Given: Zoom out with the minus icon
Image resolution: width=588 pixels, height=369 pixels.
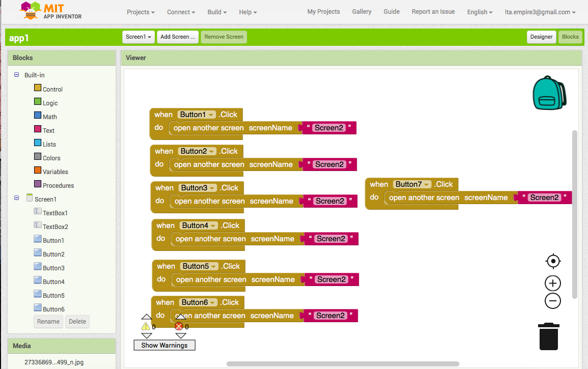Looking at the screenshot, I should 553,301.
